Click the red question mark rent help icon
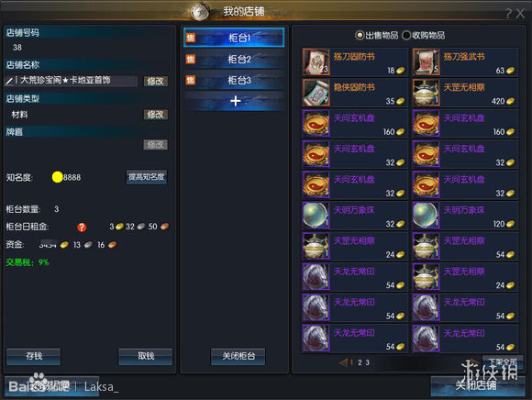532x400 pixels. point(82,227)
